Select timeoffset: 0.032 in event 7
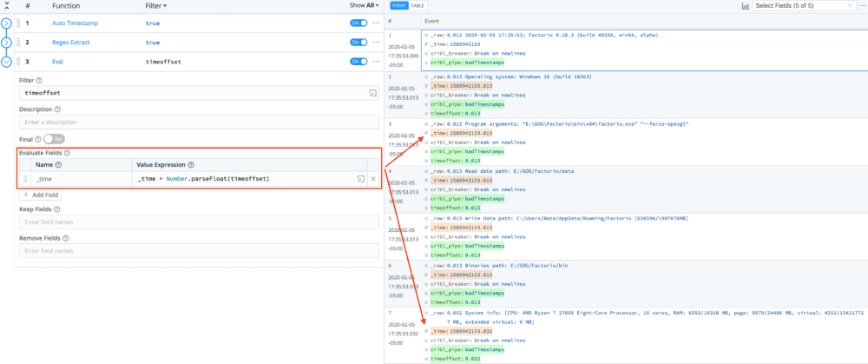Viewport: 868px width, 364px height. 455,359
